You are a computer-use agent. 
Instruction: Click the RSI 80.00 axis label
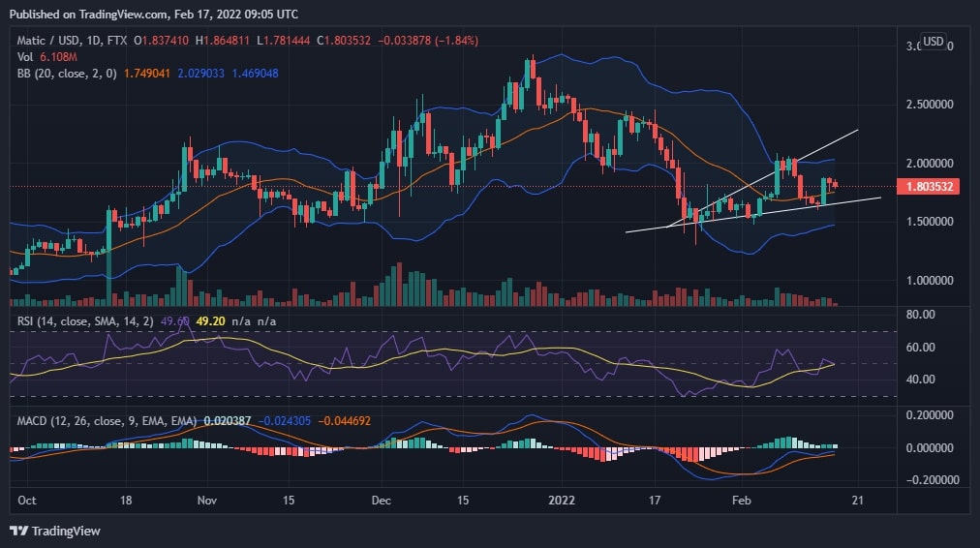pos(921,315)
